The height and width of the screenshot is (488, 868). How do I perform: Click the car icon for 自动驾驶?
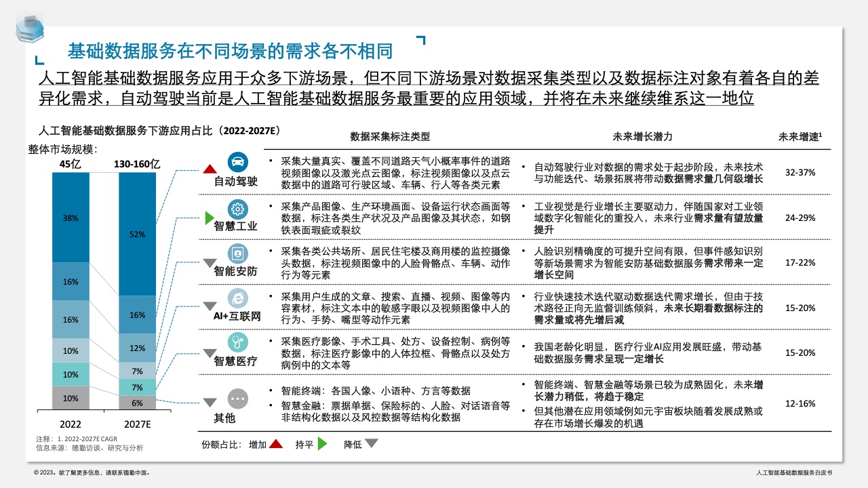(x=238, y=162)
